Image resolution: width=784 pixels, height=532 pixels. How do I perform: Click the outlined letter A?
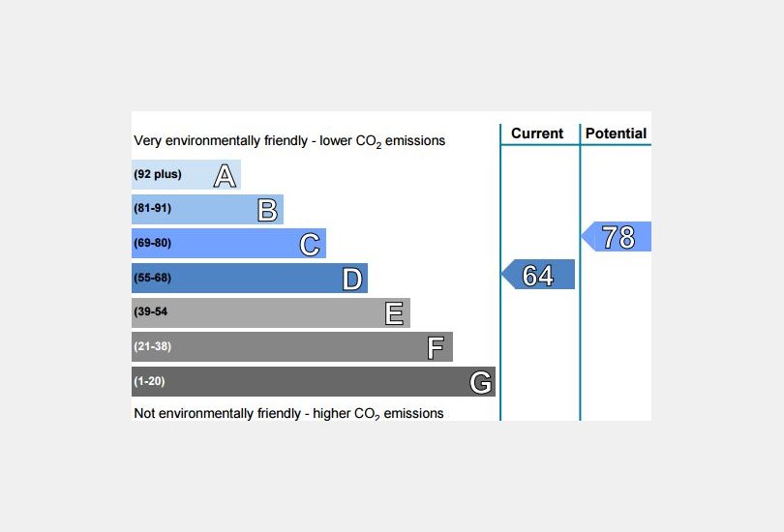click(x=225, y=176)
